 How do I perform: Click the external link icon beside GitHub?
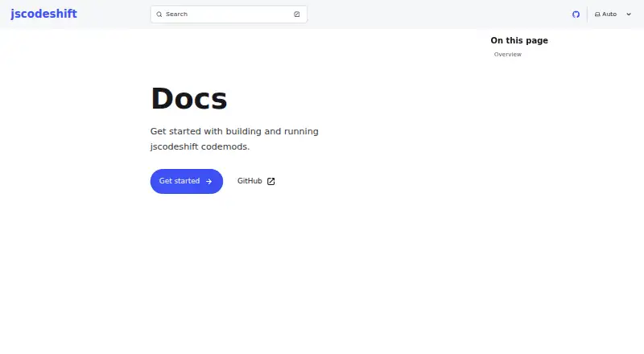(x=270, y=181)
